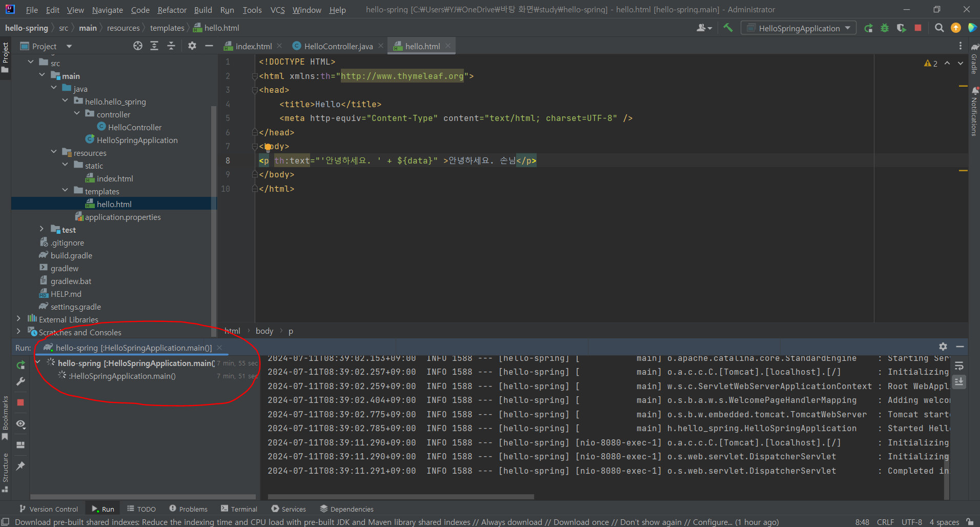
Task: Open the Gradle side panel
Action: pyautogui.click(x=974, y=59)
